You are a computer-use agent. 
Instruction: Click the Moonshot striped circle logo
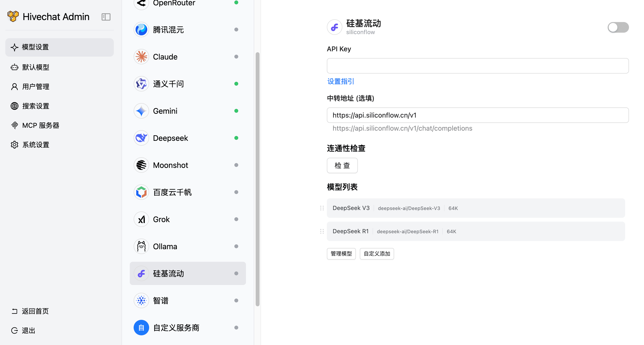click(x=141, y=165)
